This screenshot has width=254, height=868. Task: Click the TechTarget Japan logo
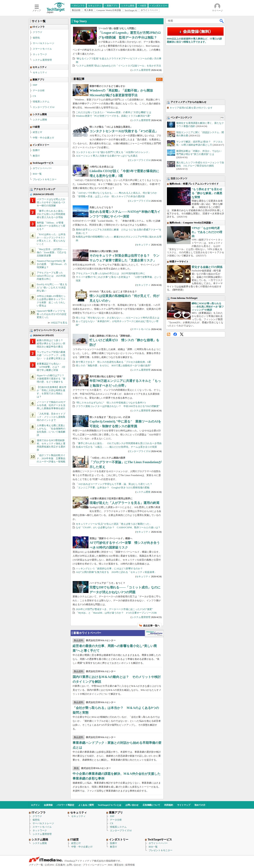click(56, 8)
